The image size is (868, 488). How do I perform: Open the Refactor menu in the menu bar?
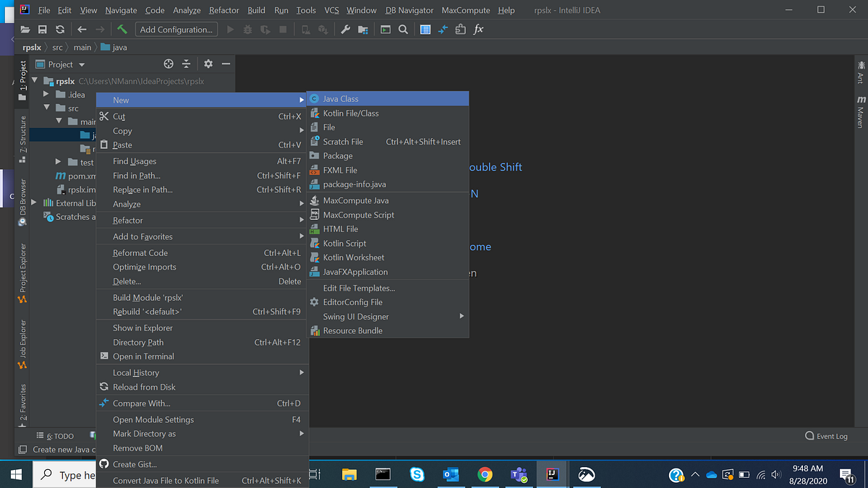tap(224, 10)
